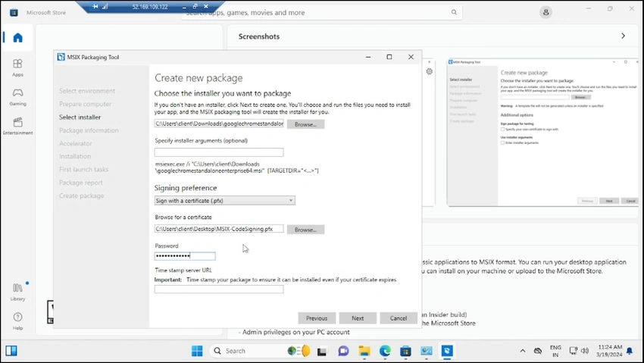This screenshot has width=644, height=363.
Task: Click the Previous button
Action: [x=317, y=318]
